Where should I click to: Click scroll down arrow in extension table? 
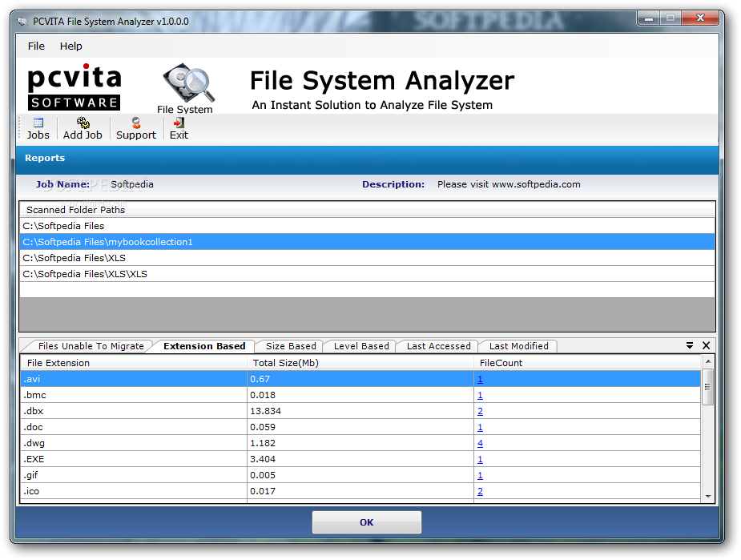pos(708,496)
